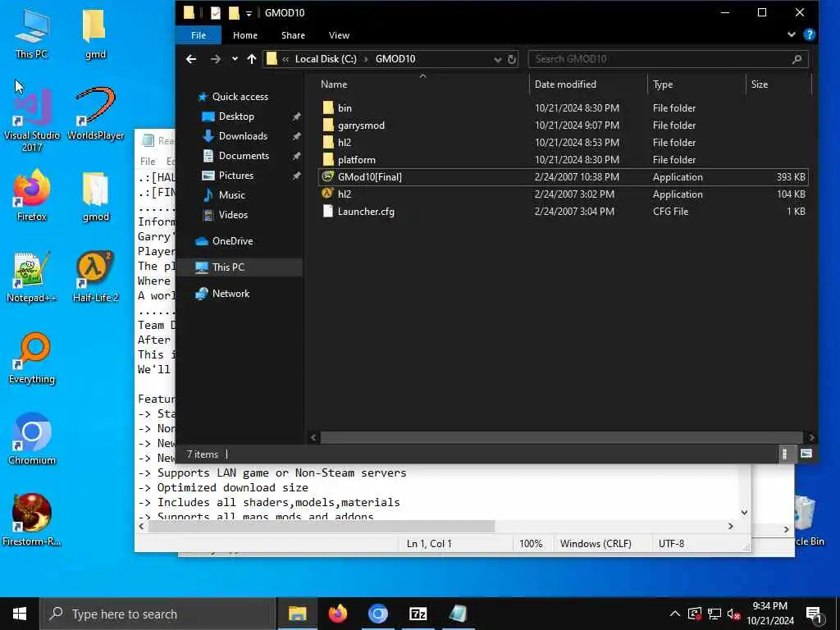
Task: Launch Visual Studio 2017 desktop shortcut
Action: pos(32,121)
